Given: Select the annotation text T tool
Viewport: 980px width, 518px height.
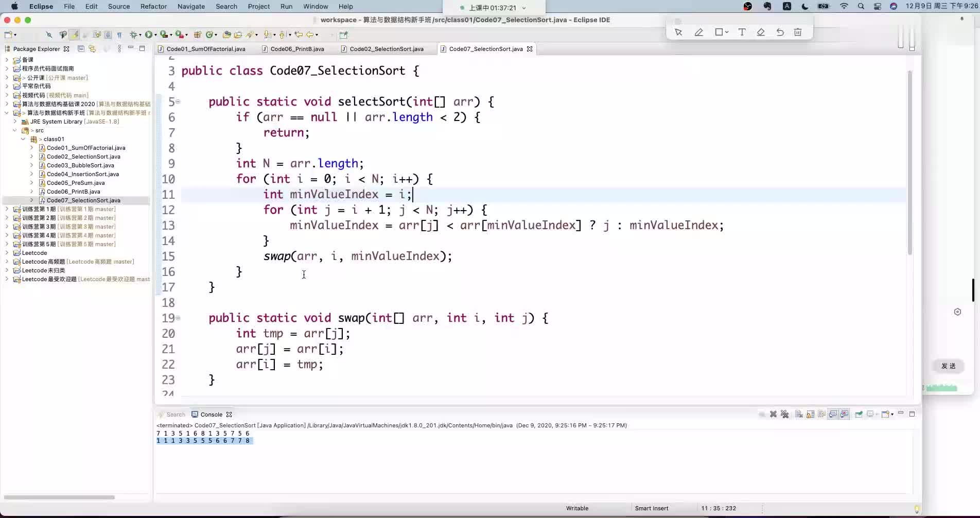Looking at the screenshot, I should (x=742, y=32).
